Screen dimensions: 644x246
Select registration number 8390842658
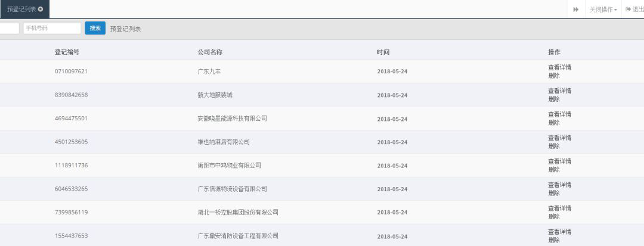click(71, 95)
